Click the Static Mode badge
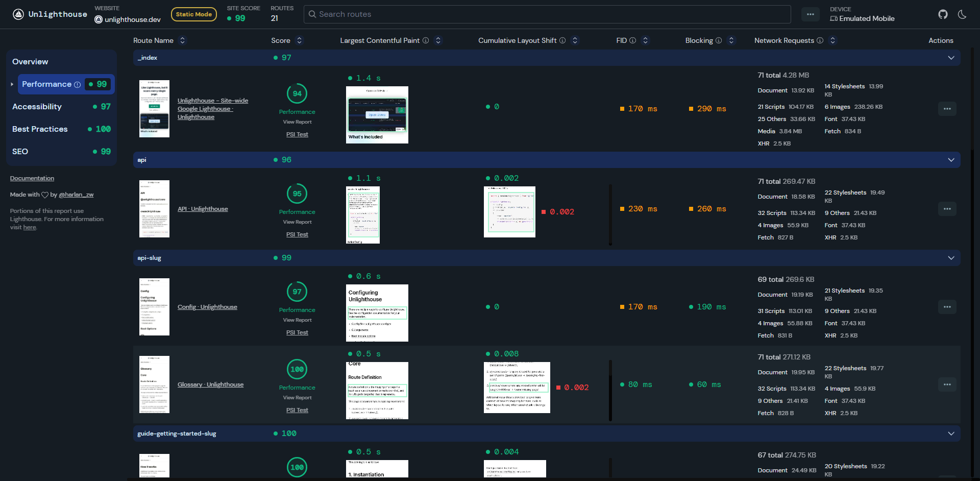This screenshot has width=980, height=481. [x=194, y=14]
